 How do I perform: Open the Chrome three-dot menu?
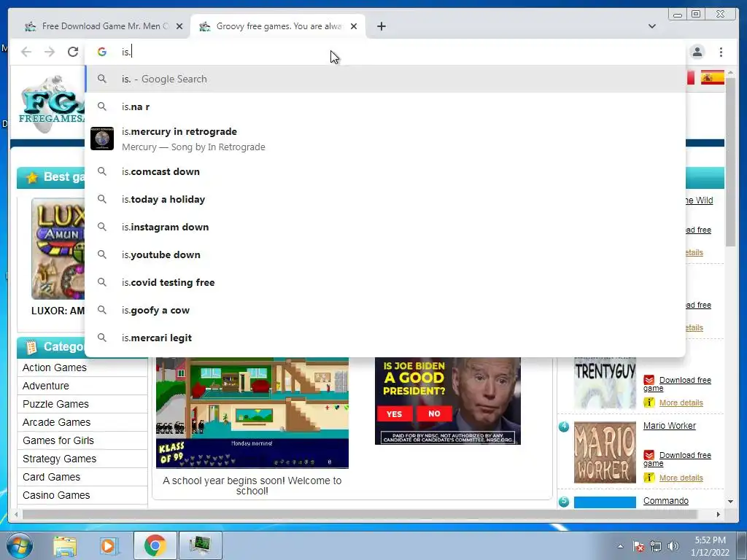click(721, 52)
